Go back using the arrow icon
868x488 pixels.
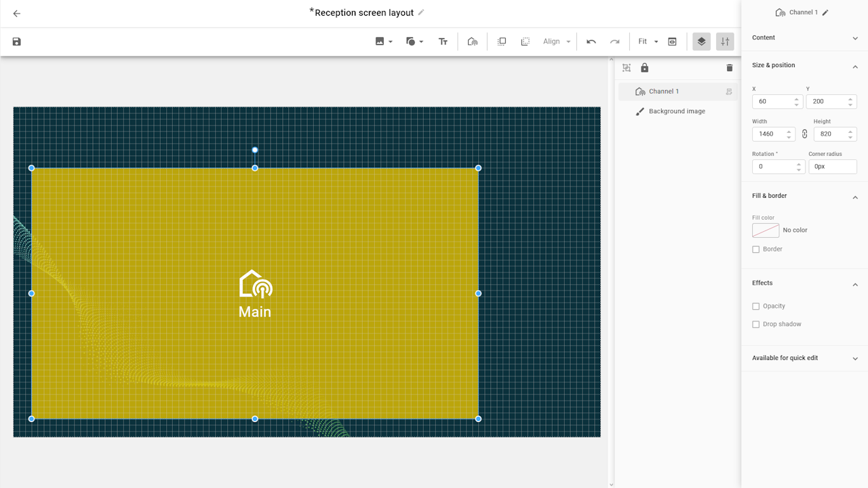pos(17,14)
